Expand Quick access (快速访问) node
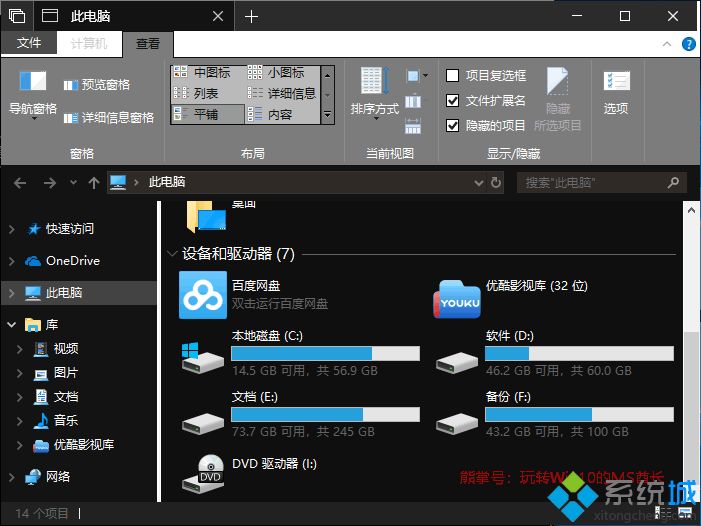The height and width of the screenshot is (526, 701). click(x=12, y=229)
